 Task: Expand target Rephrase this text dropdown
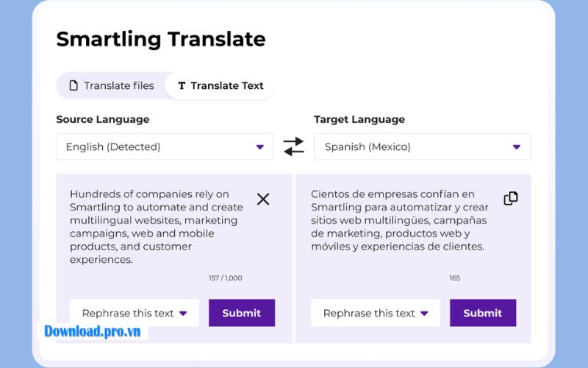[x=376, y=313]
